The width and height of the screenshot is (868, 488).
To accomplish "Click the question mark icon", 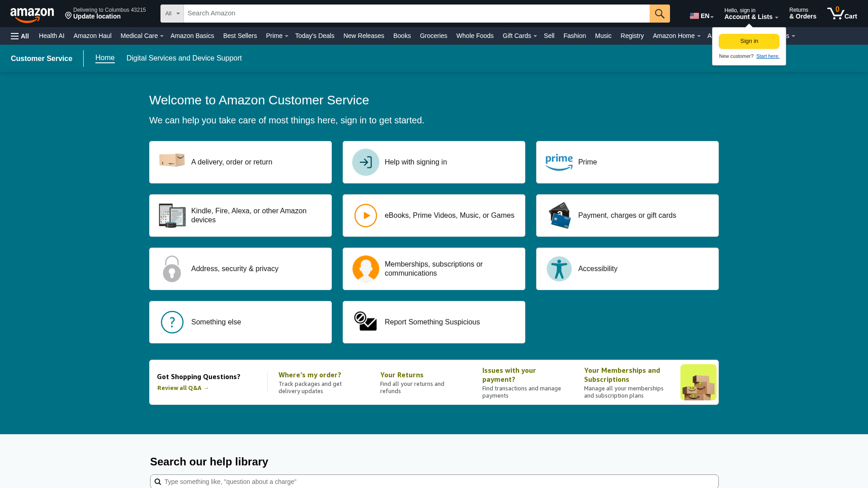I will 172,322.
